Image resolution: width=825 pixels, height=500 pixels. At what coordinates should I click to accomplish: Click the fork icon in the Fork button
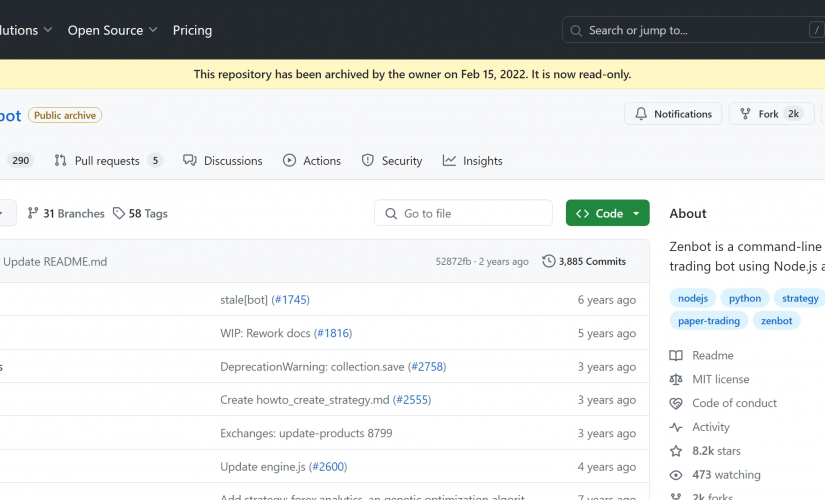745,114
